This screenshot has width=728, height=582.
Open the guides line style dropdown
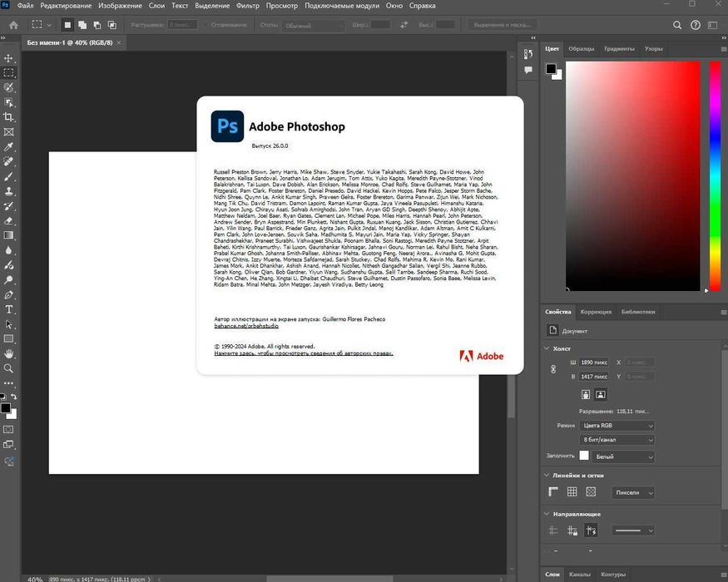point(633,530)
